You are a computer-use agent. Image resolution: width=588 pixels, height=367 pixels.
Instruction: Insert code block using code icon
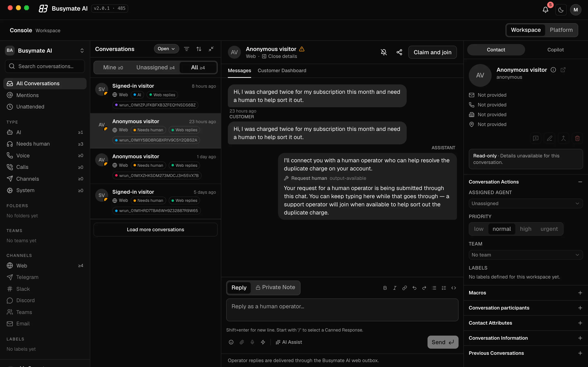point(454,288)
